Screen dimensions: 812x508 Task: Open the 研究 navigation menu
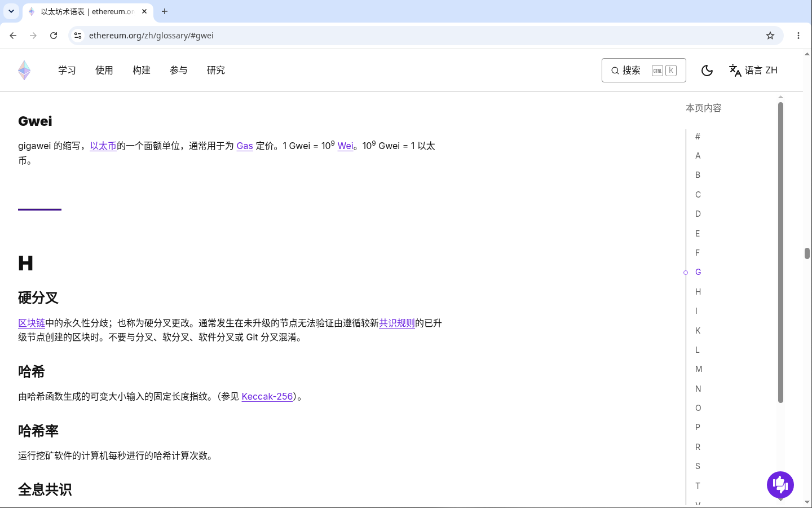pyautogui.click(x=216, y=71)
